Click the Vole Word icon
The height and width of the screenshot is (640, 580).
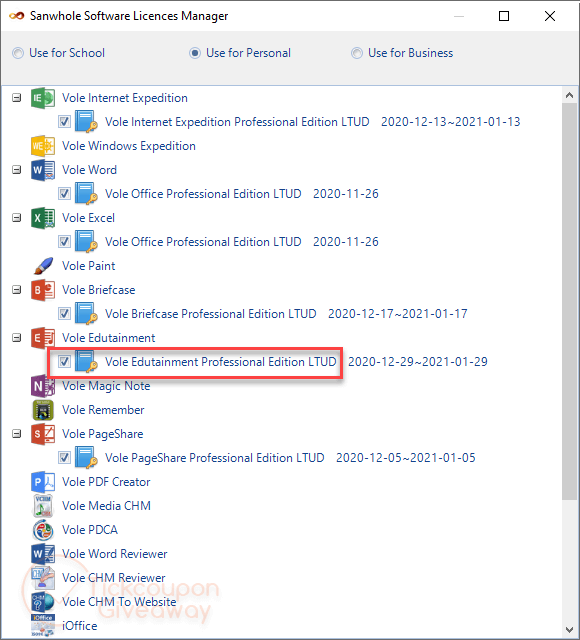click(x=43, y=170)
